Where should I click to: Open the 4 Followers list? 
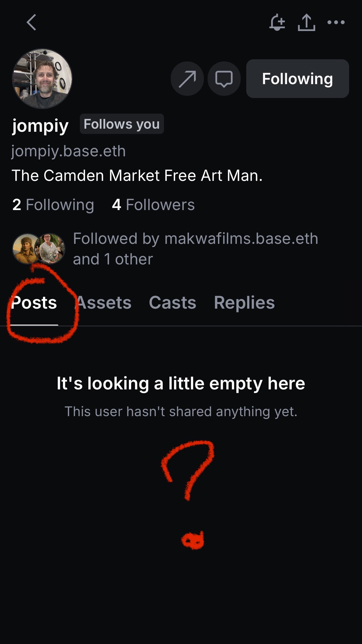point(153,205)
